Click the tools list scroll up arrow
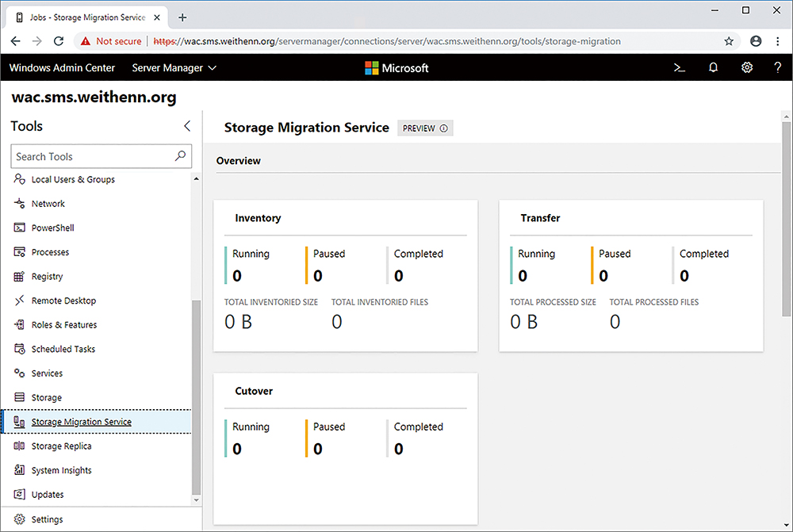 pos(196,179)
